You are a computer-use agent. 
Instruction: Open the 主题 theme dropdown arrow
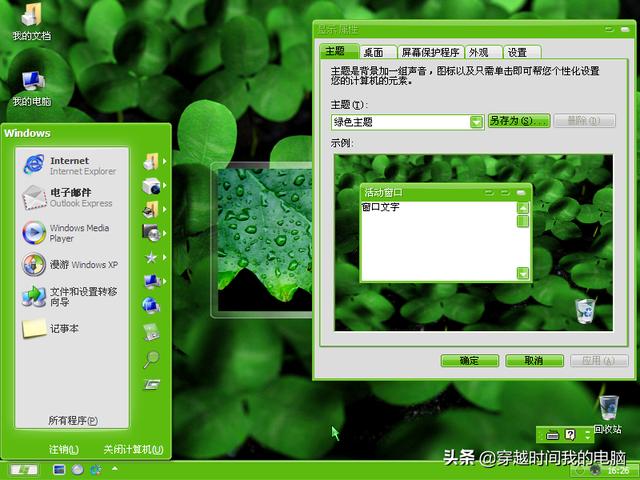(x=476, y=122)
